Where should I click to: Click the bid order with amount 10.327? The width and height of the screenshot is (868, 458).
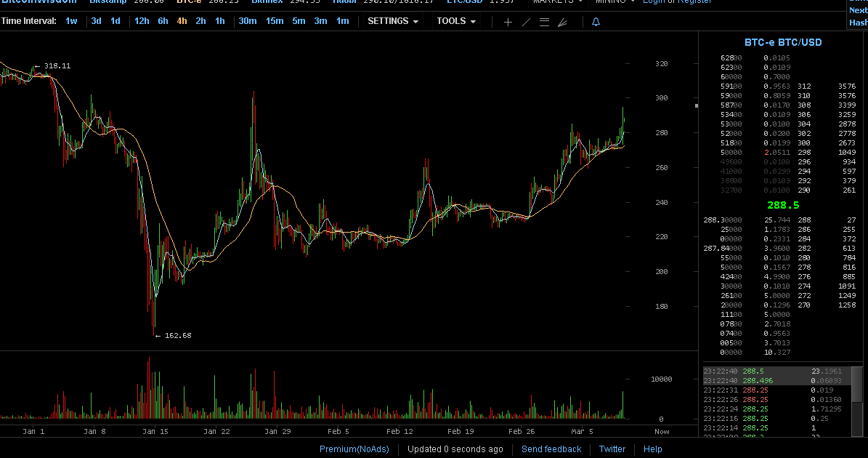pos(755,352)
